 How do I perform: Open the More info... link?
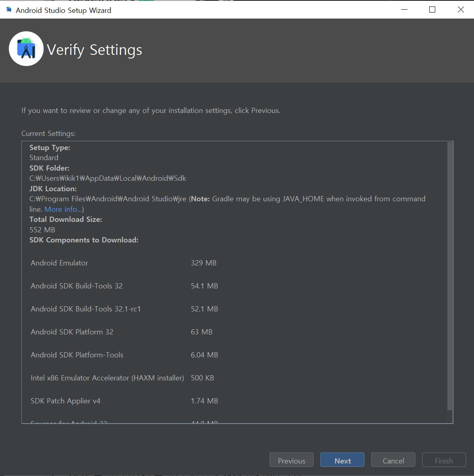63,209
